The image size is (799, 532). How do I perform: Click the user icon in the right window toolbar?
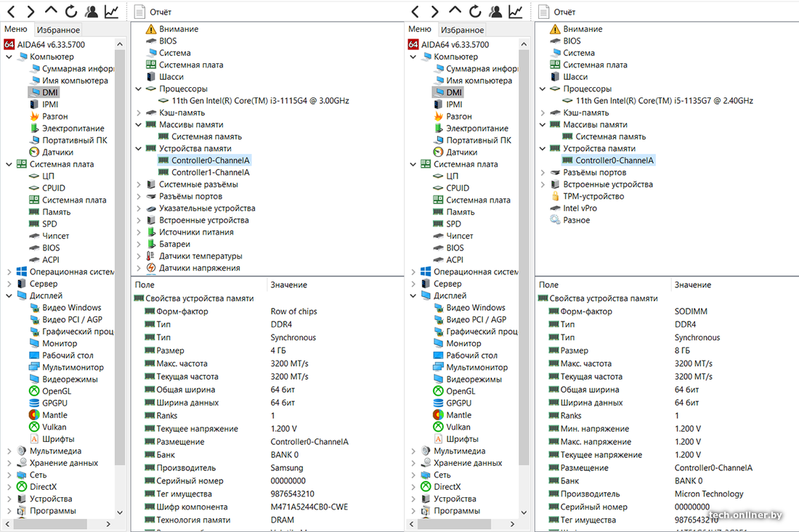(x=495, y=11)
